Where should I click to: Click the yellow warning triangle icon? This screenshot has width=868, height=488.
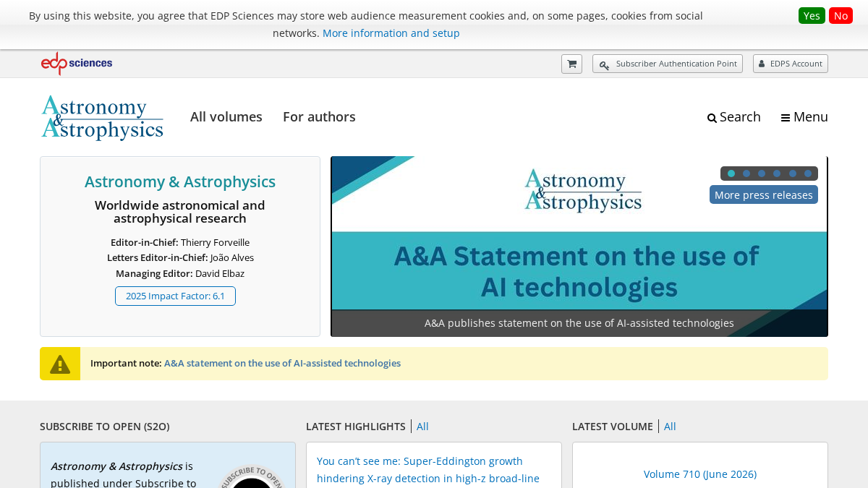pos(60,364)
